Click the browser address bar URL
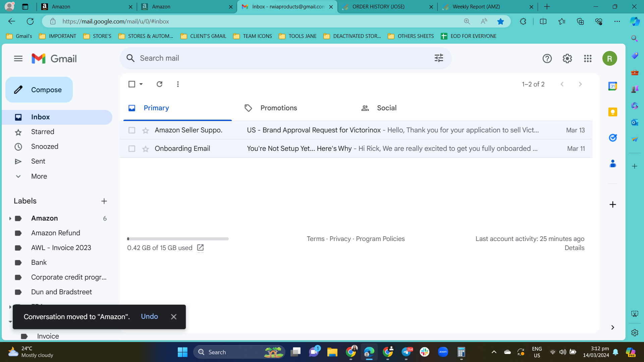644x362 pixels. pyautogui.click(x=116, y=21)
